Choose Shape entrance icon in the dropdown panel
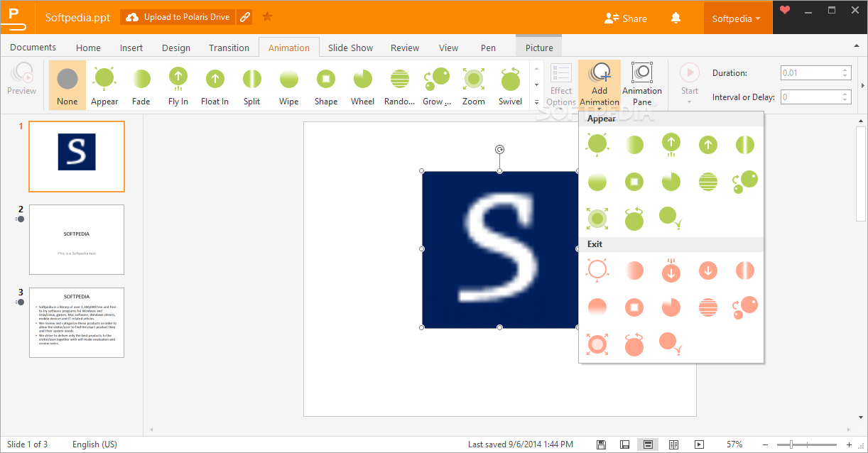 coord(634,182)
